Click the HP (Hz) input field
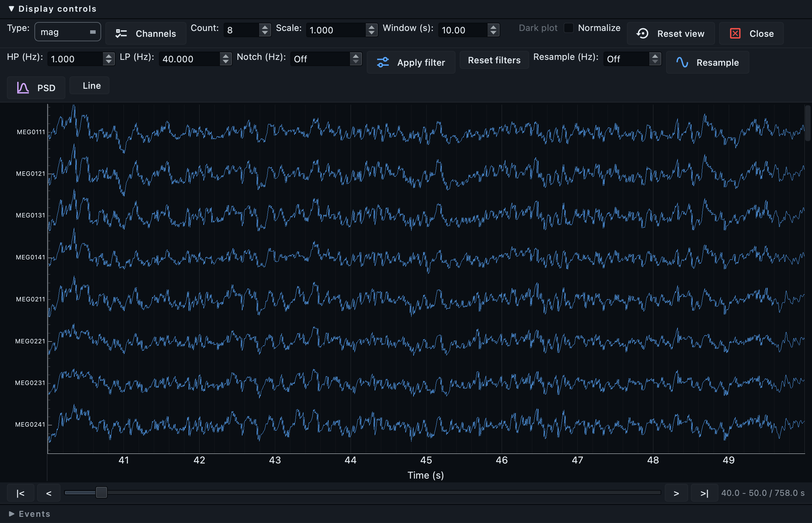The width and height of the screenshot is (812, 523). (76, 59)
